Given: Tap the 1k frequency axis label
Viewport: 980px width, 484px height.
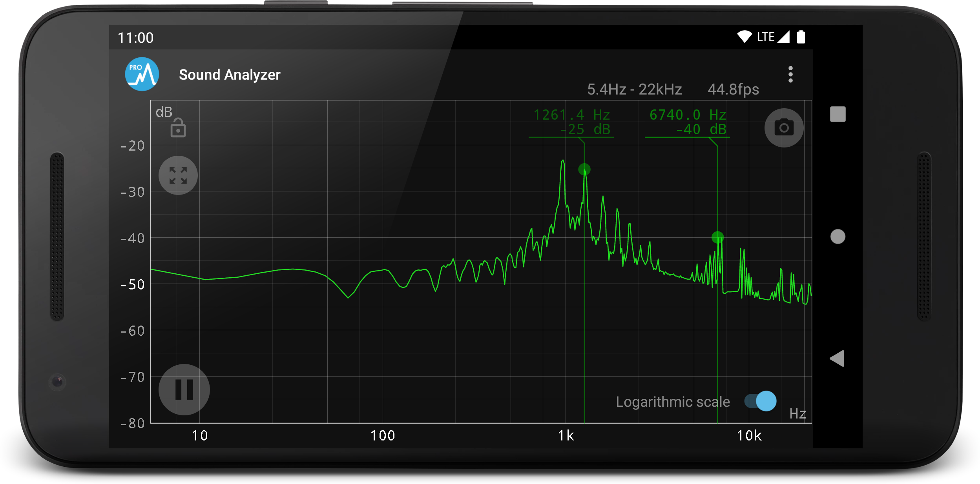Looking at the screenshot, I should click(566, 436).
